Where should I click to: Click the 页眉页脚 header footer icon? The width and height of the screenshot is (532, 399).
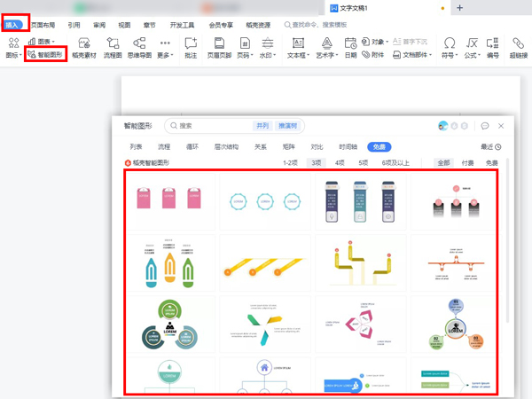pos(219,47)
